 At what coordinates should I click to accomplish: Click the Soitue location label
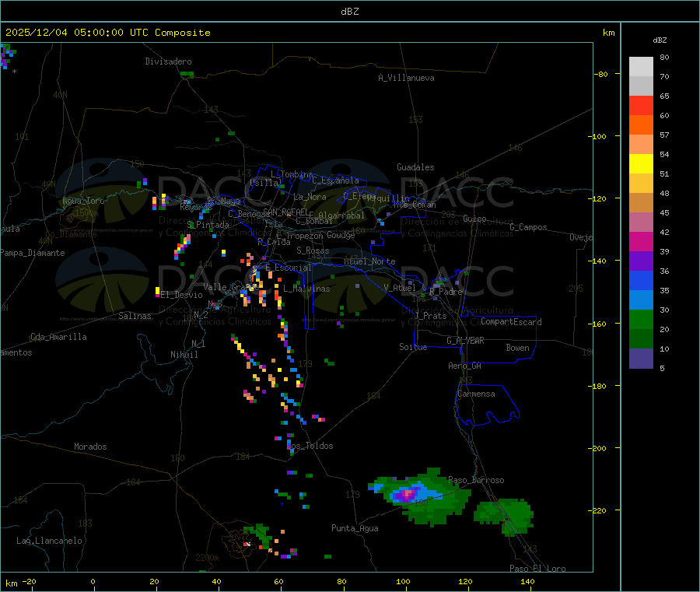(413, 347)
